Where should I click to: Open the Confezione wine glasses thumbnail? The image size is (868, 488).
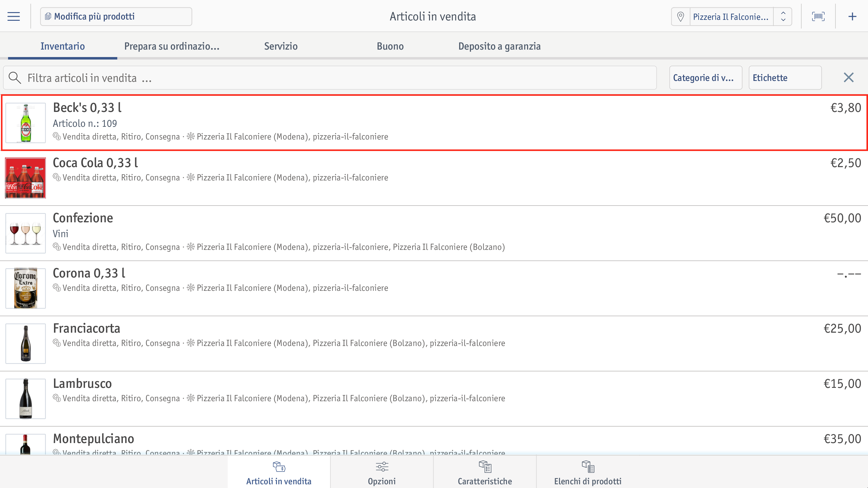(26, 233)
